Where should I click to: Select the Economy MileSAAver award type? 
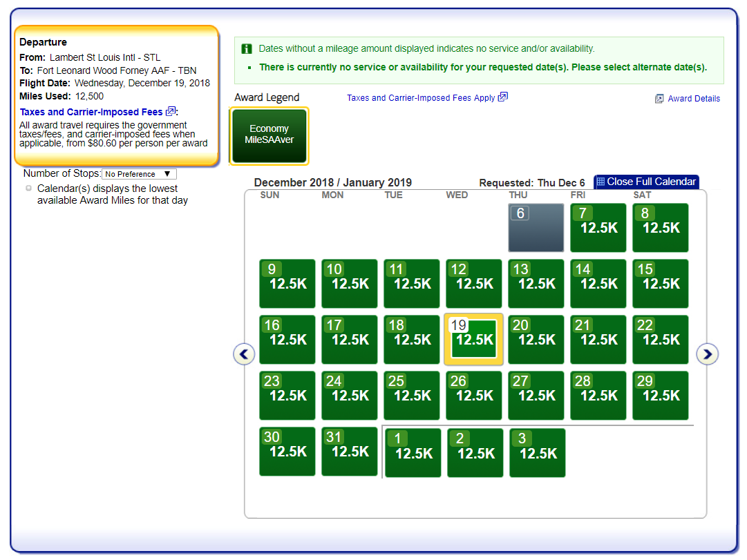(269, 135)
